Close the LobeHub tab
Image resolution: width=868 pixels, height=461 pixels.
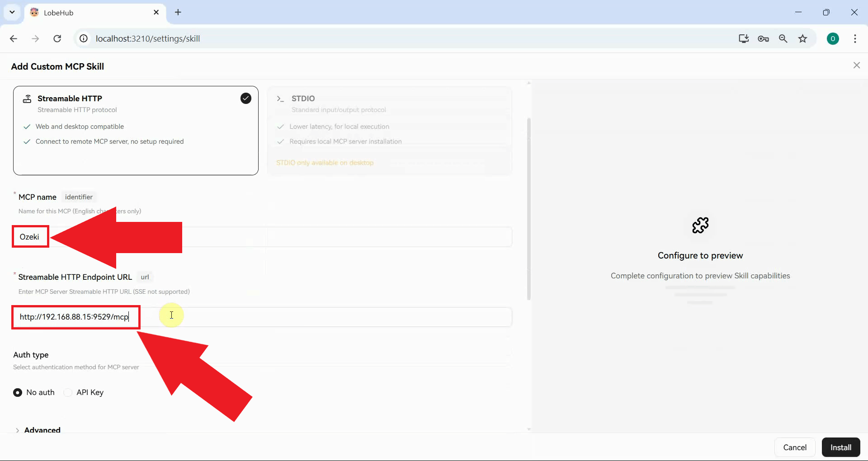pos(156,12)
